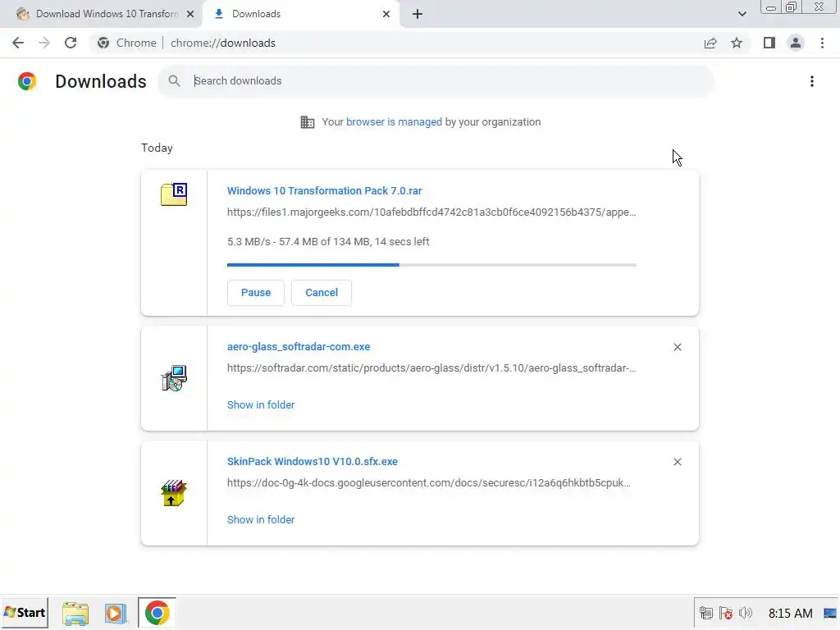Open SkinPack Windows10 V10.0.sfx.exe link
Viewport: 840px width, 630px height.
pos(313,461)
